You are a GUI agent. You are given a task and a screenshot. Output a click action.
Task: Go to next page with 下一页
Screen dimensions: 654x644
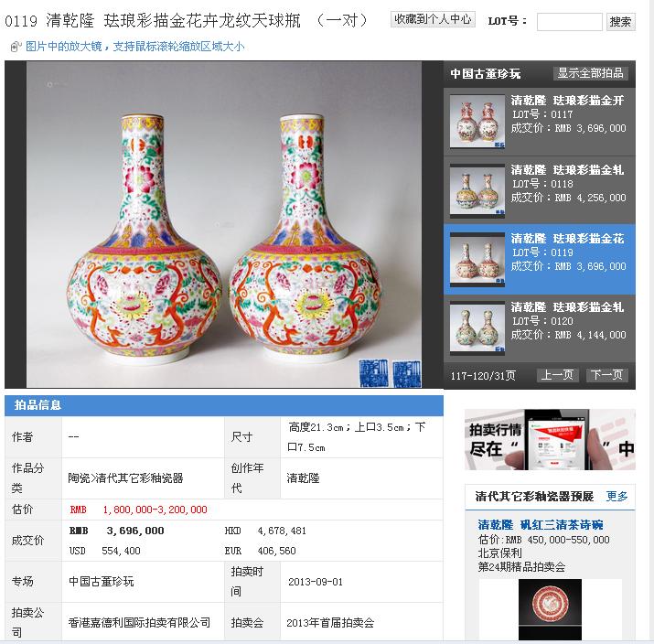606,375
